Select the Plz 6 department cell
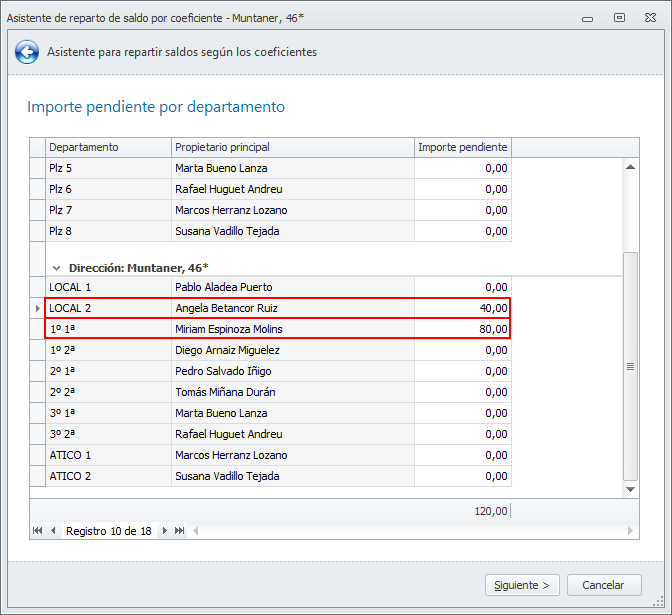 click(x=108, y=189)
